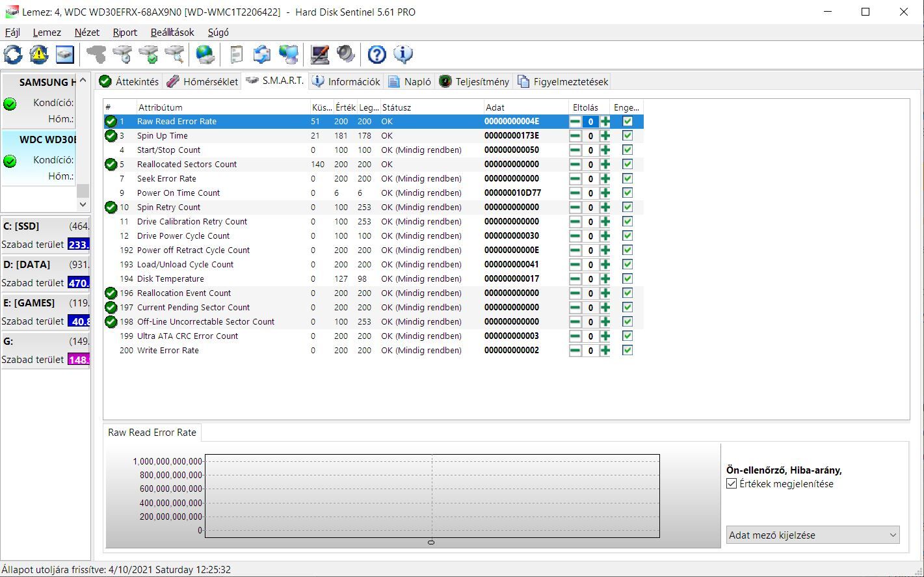Screen dimensions: 924x577
Task: Switch to the Teljesítmény tab
Action: 474,81
